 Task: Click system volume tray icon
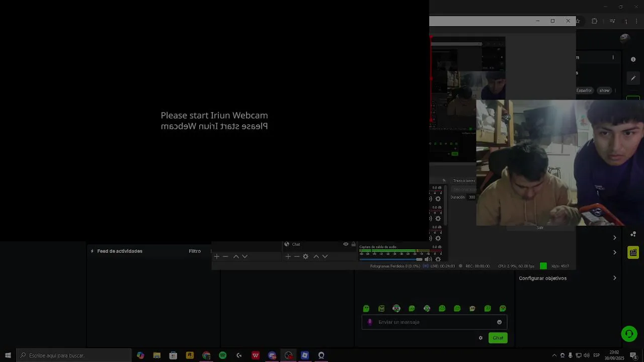click(x=586, y=355)
